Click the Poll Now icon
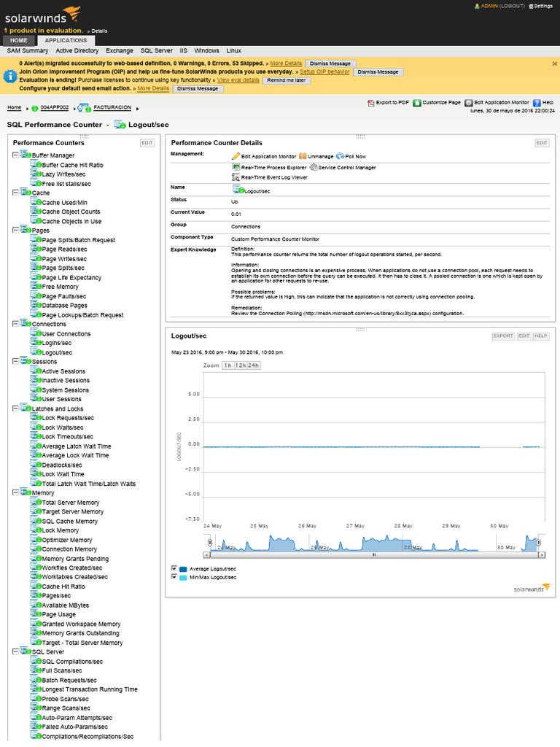The image size is (560, 747). [x=340, y=156]
